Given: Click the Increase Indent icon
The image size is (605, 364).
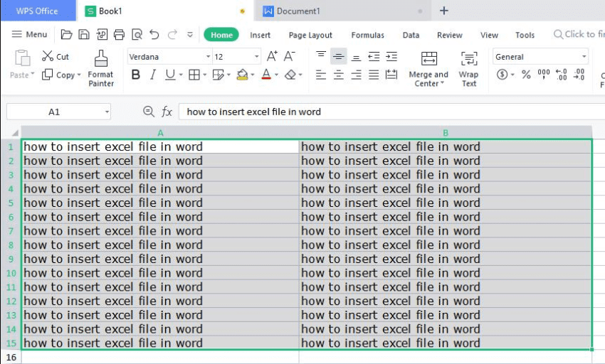Looking at the screenshot, I should pos(391,57).
